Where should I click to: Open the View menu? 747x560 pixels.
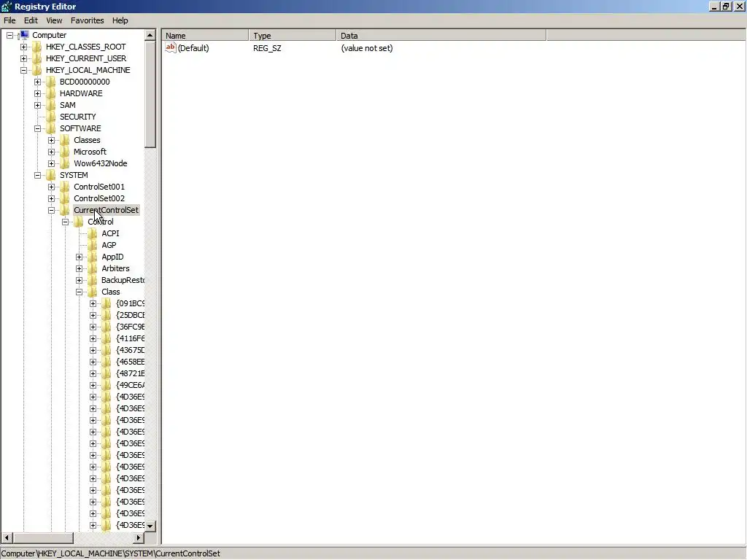pyautogui.click(x=54, y=20)
